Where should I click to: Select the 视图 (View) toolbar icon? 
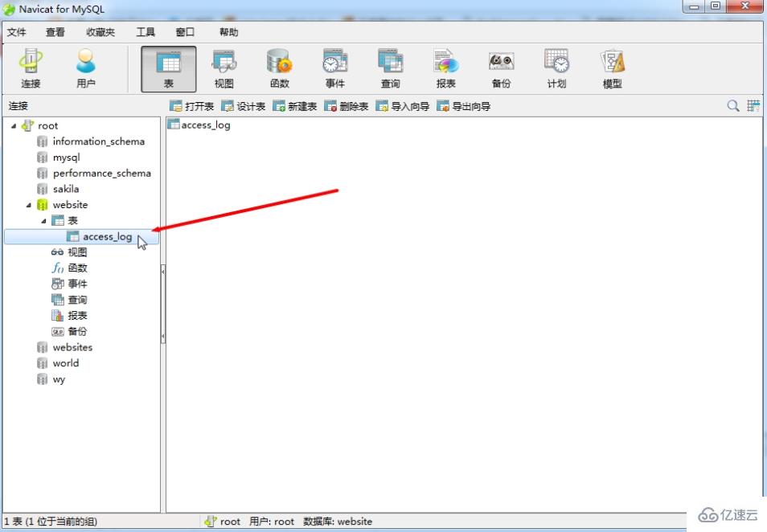pos(224,68)
